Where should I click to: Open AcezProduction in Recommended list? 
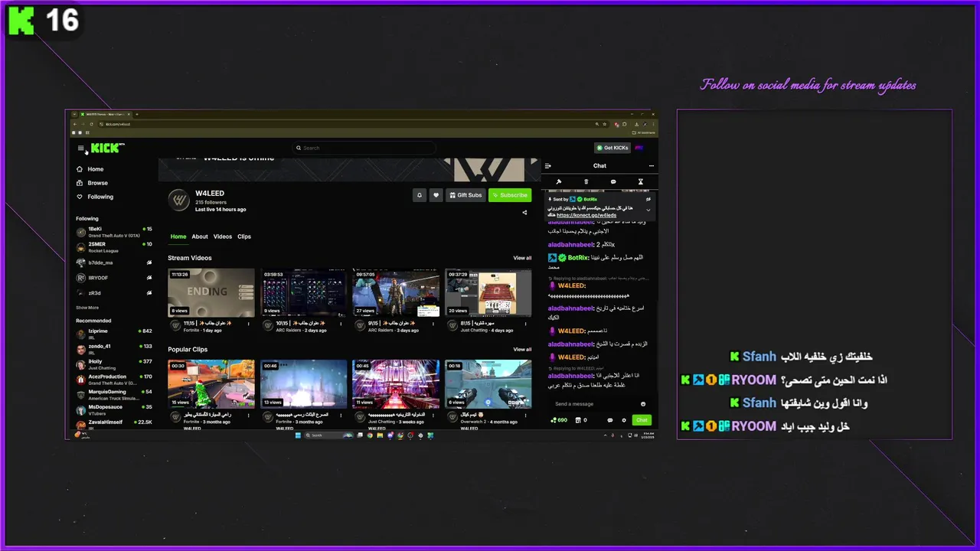tap(113, 379)
